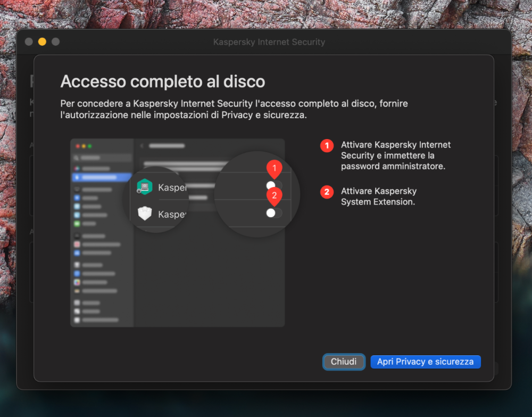The width and height of the screenshot is (532, 417).
Task: Click text "Attivare Kaspersky System Extension."
Action: click(379, 197)
